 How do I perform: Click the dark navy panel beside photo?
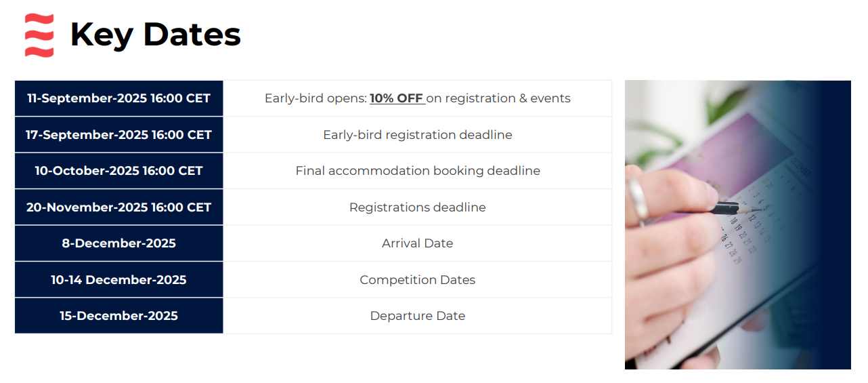pos(834,224)
